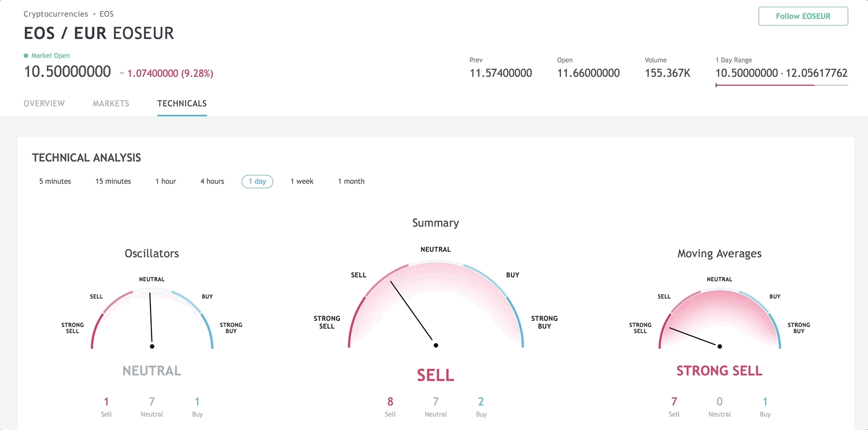Choose the 15 minutes timeframe
868x430 pixels.
point(113,182)
